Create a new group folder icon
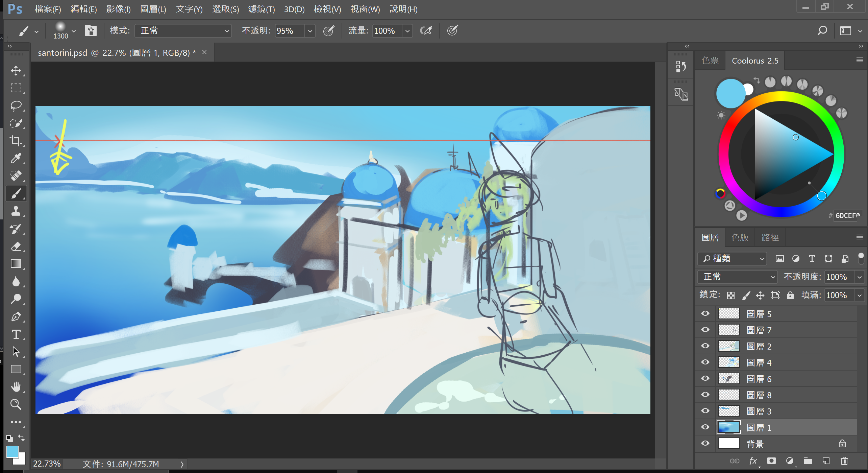This screenshot has height=473, width=868. (808, 461)
